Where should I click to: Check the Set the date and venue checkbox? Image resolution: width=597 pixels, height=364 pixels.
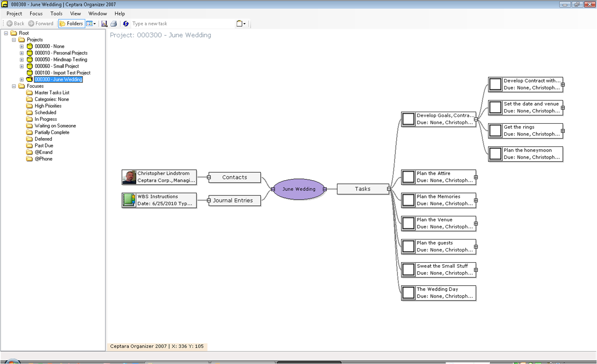(496, 108)
